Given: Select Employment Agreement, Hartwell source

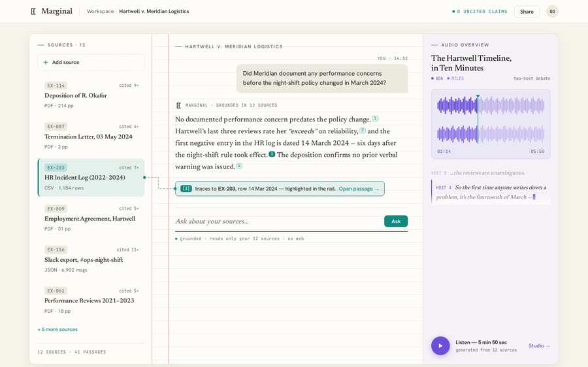Looking at the screenshot, I should [x=91, y=219].
